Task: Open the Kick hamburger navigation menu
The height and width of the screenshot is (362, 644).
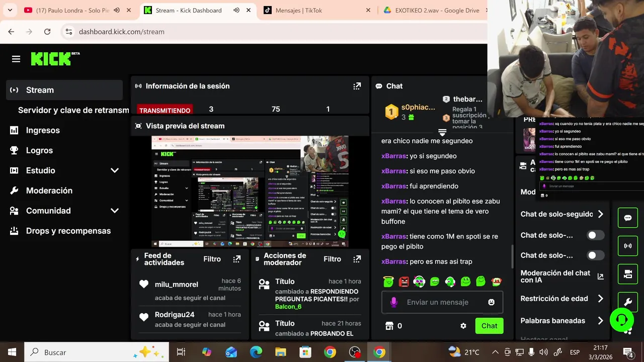Action: pos(16,59)
